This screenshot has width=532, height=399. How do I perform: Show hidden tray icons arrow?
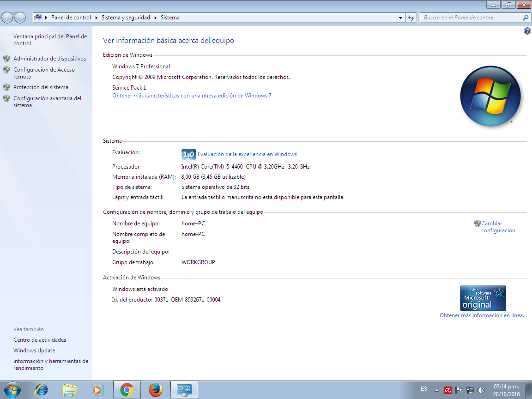[437, 390]
